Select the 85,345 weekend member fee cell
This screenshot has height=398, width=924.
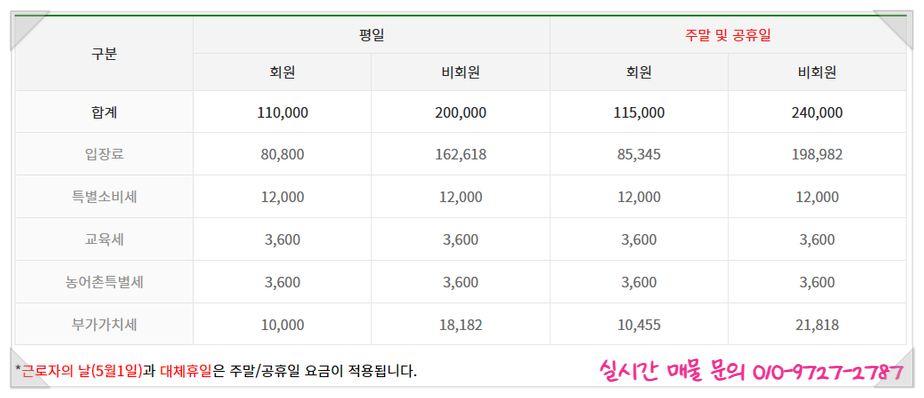pyautogui.click(x=639, y=154)
